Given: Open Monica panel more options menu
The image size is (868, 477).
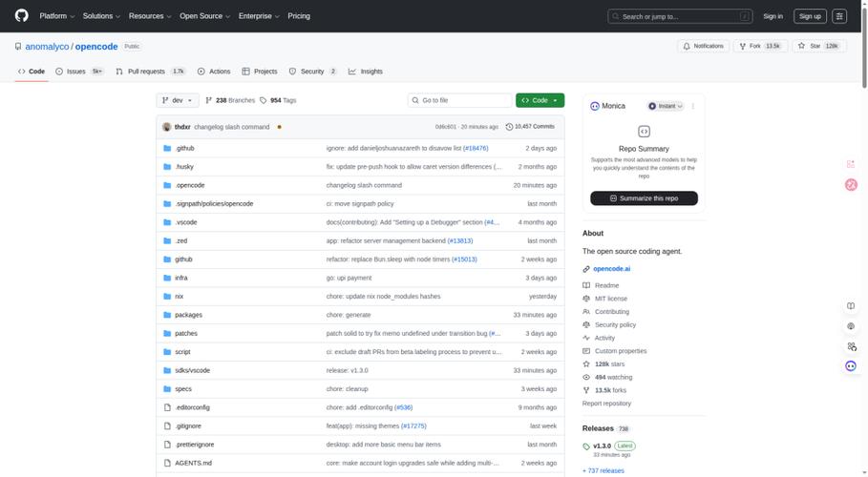Looking at the screenshot, I should 693,106.
